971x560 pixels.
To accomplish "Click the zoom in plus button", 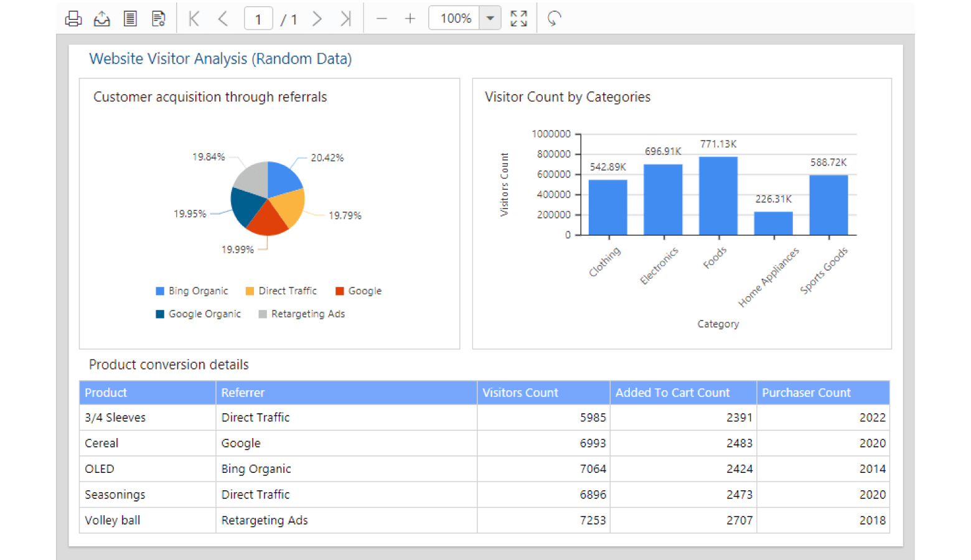I will 410,19.
